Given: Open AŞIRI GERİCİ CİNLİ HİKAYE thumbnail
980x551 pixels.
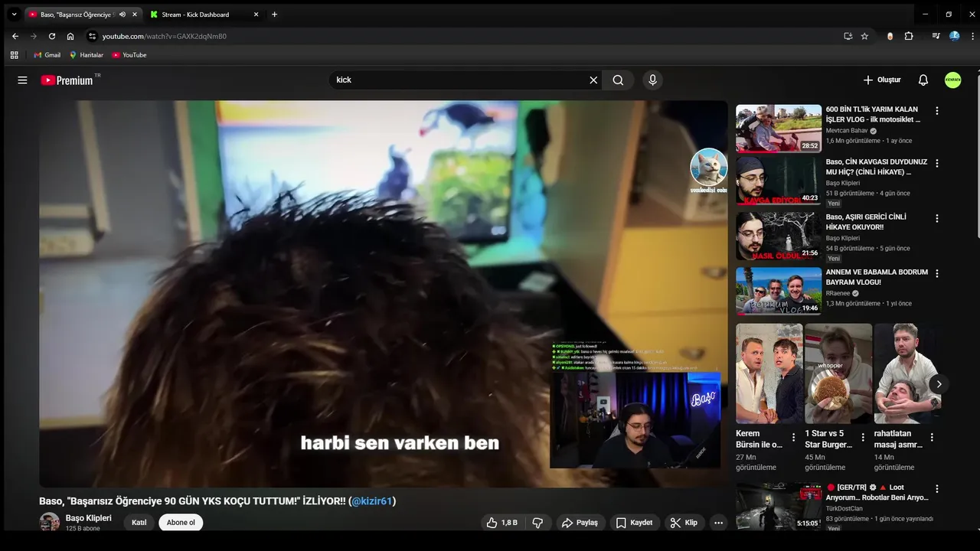Looking at the screenshot, I should (x=779, y=236).
